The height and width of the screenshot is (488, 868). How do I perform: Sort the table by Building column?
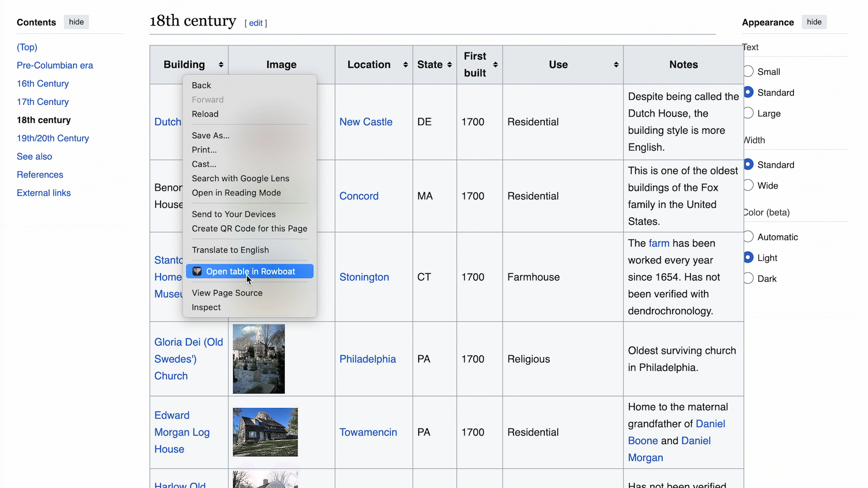point(221,65)
